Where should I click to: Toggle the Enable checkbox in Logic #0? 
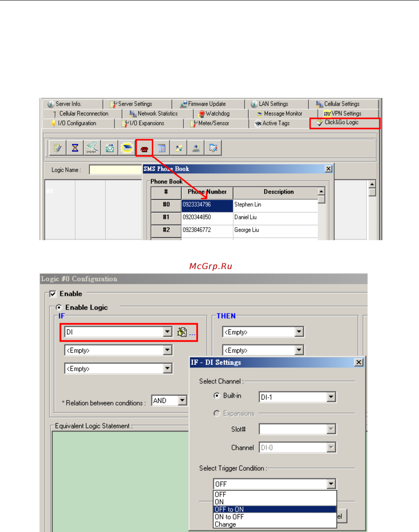(53, 294)
